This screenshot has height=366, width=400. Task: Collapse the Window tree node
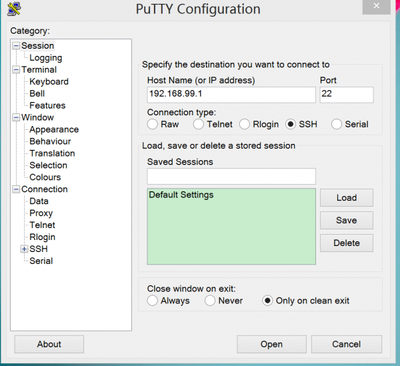[x=16, y=117]
